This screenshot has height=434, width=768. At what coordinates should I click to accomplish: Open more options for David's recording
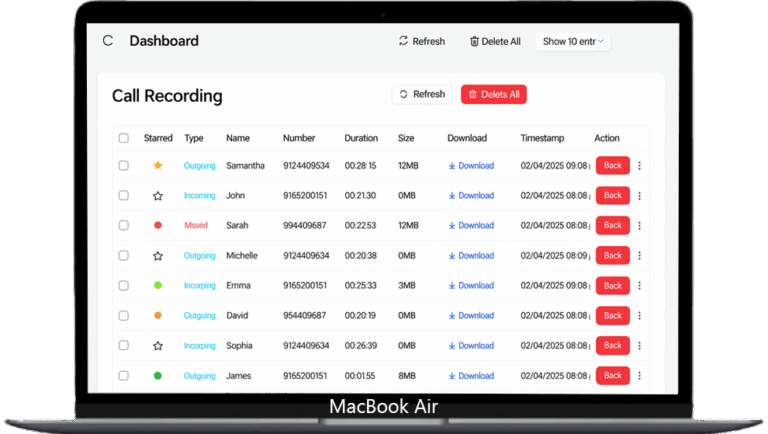[x=640, y=316]
